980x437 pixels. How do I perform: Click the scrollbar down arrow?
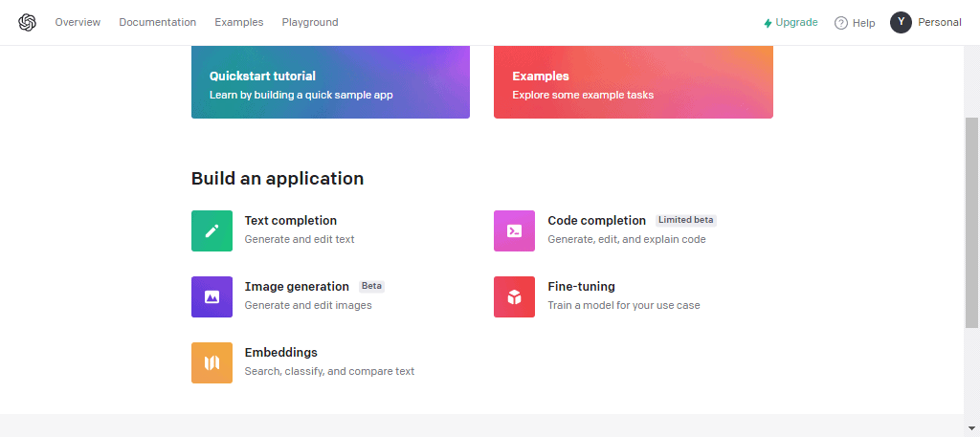point(972,428)
